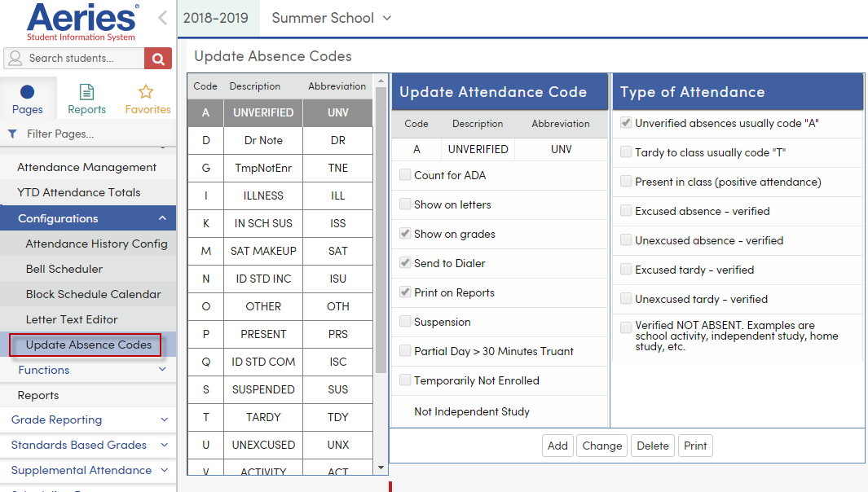Expand Grade Reporting menu
Image resolution: width=868 pixels, height=492 pixels.
88,420
